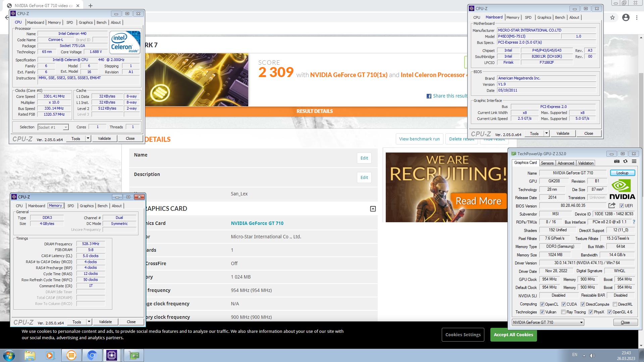
Task: Open the Validation tab in GPU-Z
Action: click(x=586, y=163)
